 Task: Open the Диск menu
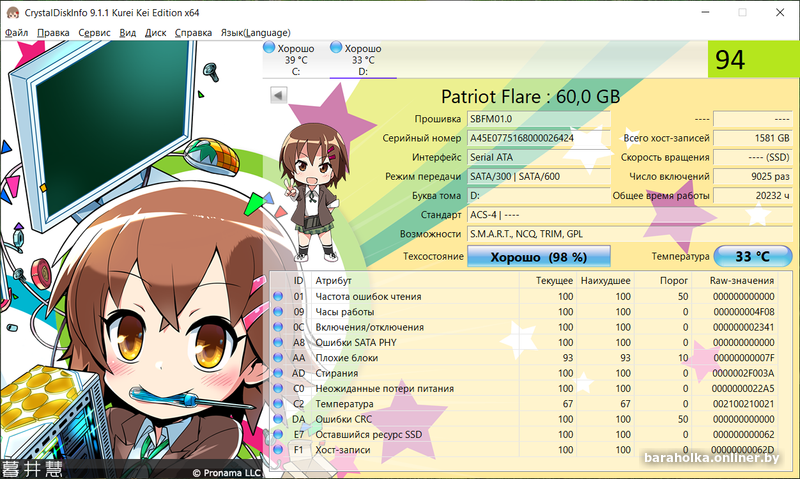156,33
